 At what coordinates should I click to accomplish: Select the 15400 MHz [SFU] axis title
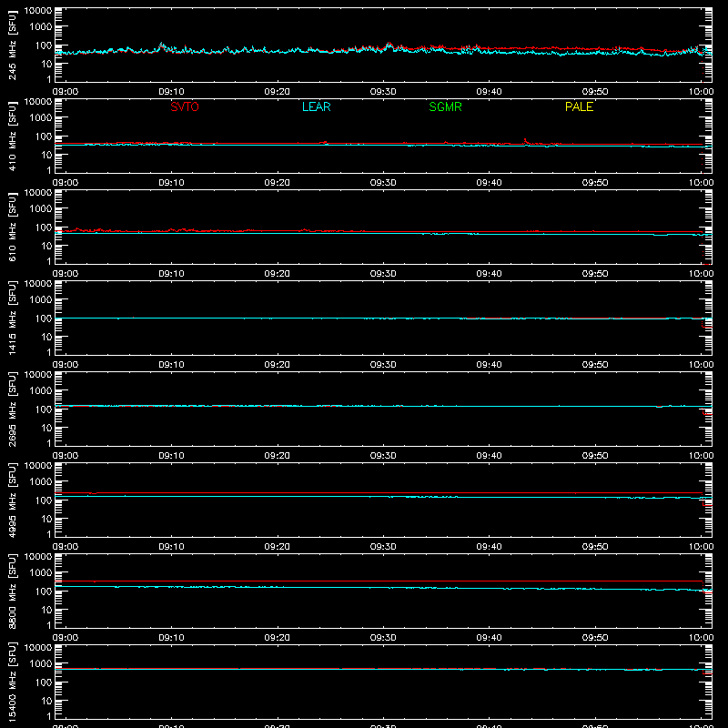[12, 682]
